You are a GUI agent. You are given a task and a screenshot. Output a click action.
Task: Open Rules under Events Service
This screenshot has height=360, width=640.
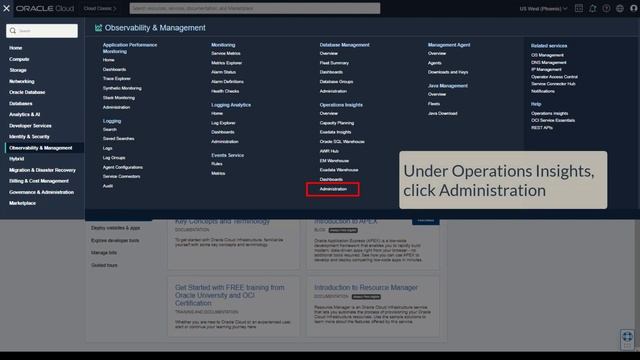[x=217, y=164]
